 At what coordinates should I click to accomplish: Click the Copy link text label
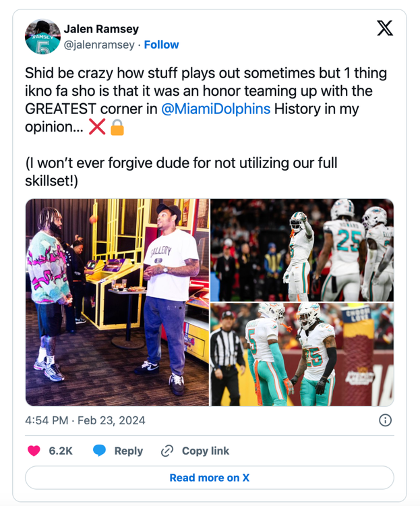point(206,451)
